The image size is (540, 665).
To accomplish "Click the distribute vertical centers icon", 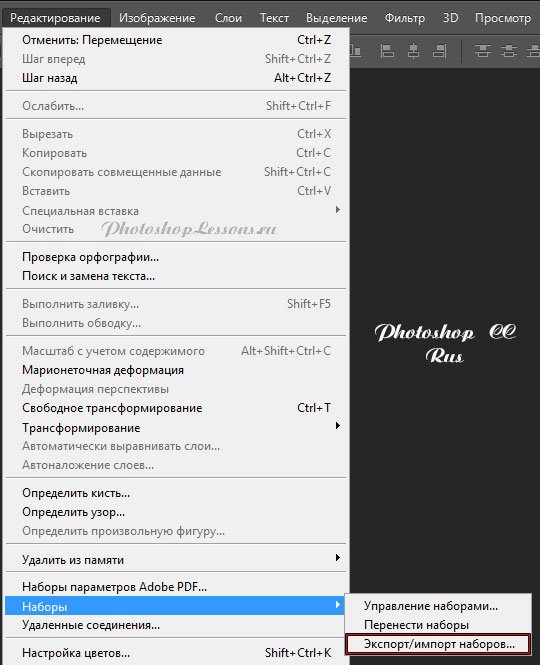I will coord(509,51).
